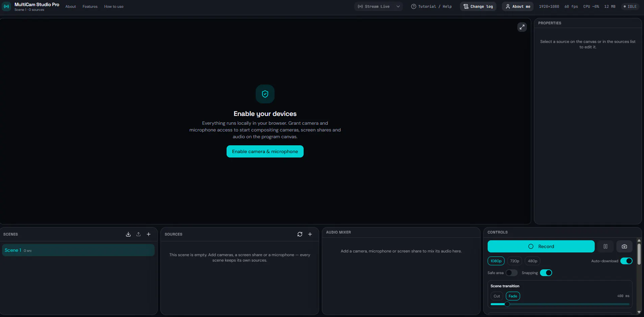Click the Controls panel scrollbar

pyautogui.click(x=639, y=254)
